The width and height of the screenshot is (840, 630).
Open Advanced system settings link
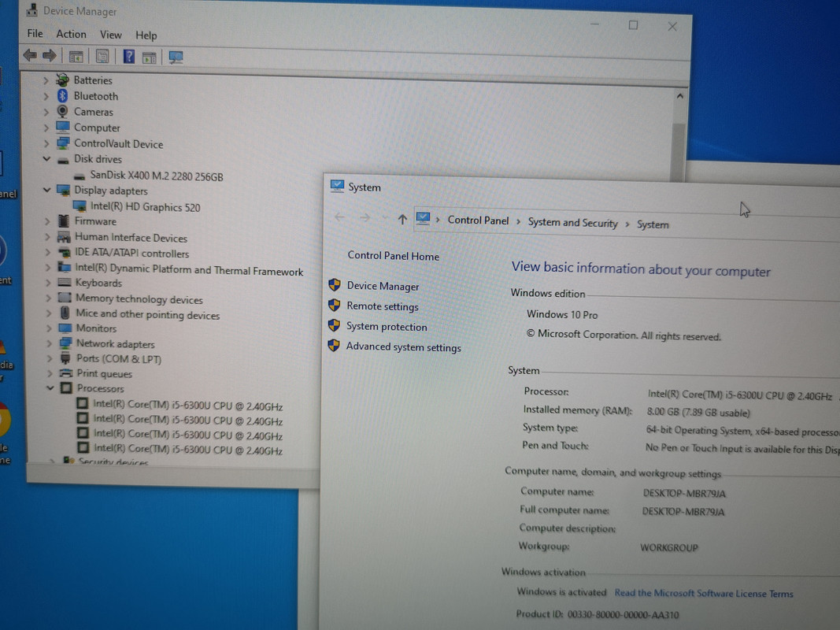point(403,347)
